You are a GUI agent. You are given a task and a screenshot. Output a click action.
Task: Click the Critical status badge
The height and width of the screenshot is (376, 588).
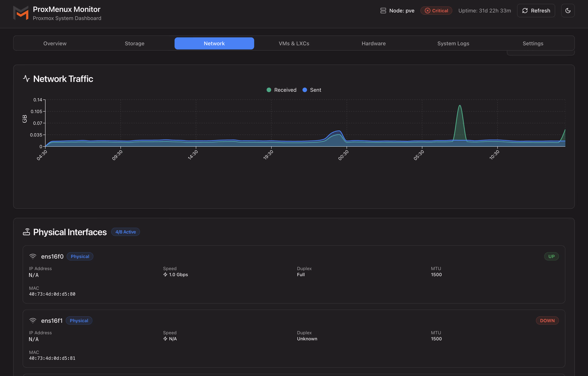[x=436, y=11]
